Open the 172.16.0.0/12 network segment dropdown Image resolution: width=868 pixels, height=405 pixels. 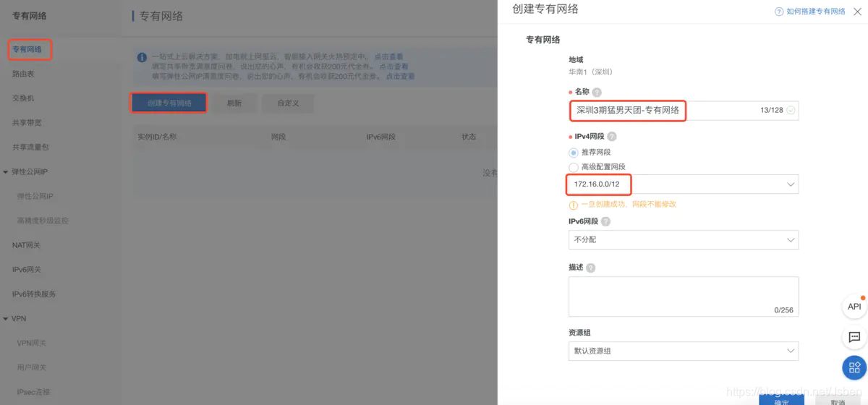tap(684, 184)
